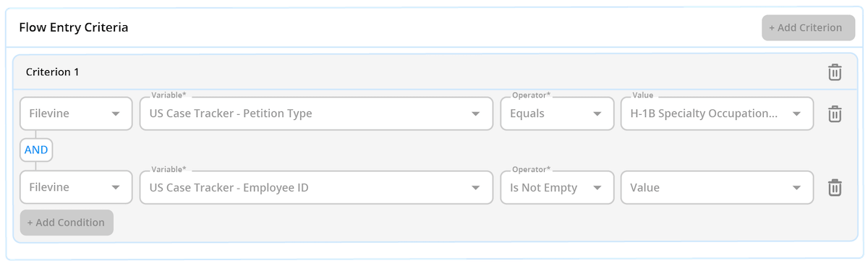Viewport: 868px width, 271px height.
Task: Open the first row Filevine source dropdown
Action: pyautogui.click(x=76, y=113)
